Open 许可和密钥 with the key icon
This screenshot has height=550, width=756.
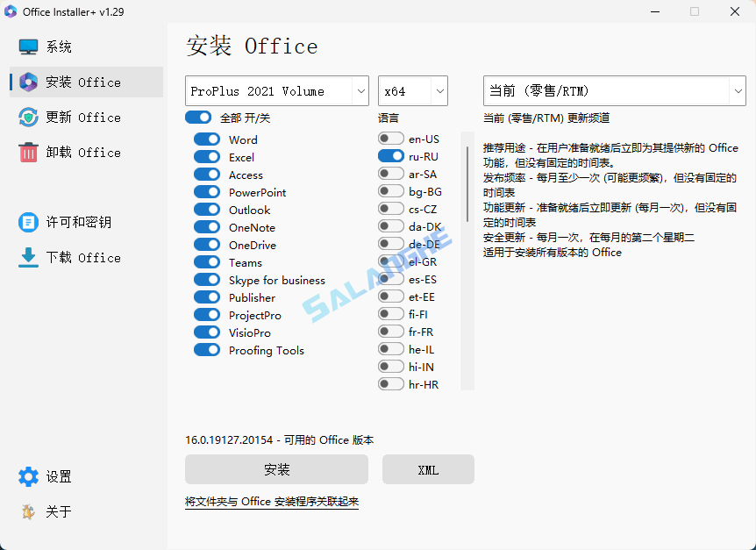(x=27, y=222)
